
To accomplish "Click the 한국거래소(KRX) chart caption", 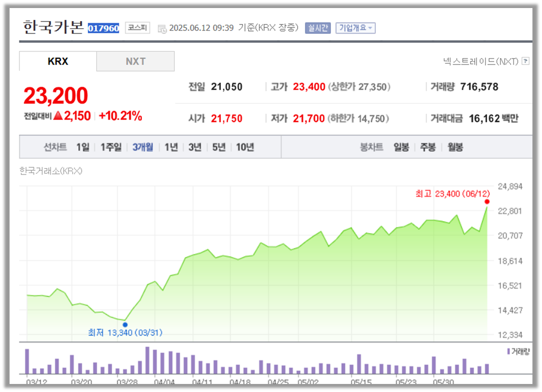I will (51, 171).
